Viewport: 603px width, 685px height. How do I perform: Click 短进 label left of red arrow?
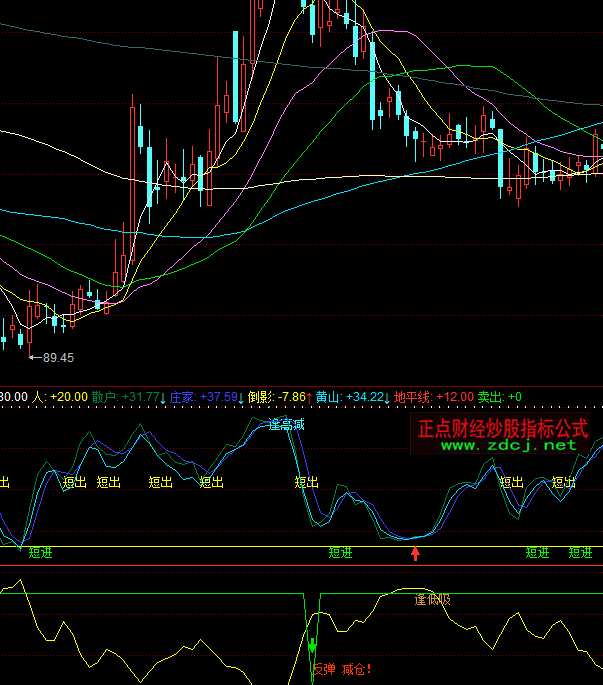[341, 552]
